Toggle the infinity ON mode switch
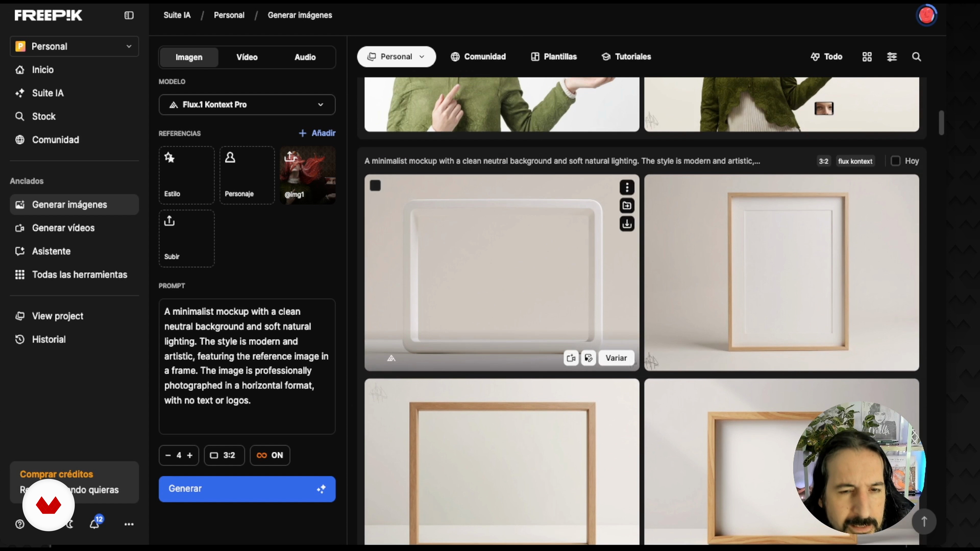 tap(270, 455)
